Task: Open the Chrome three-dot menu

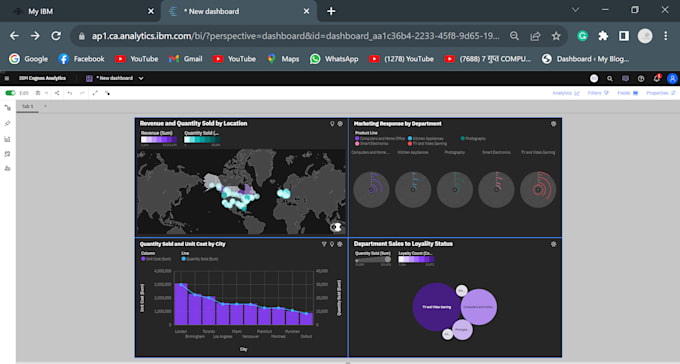Action: (x=666, y=36)
